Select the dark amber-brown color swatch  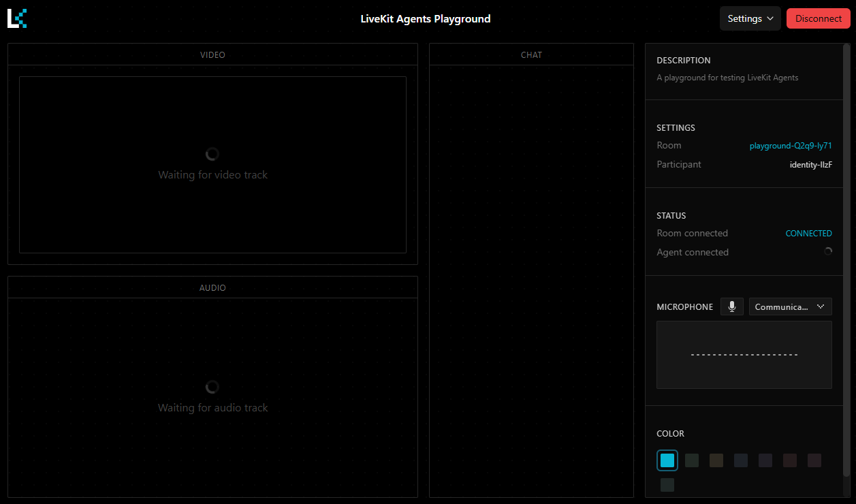pos(716,460)
